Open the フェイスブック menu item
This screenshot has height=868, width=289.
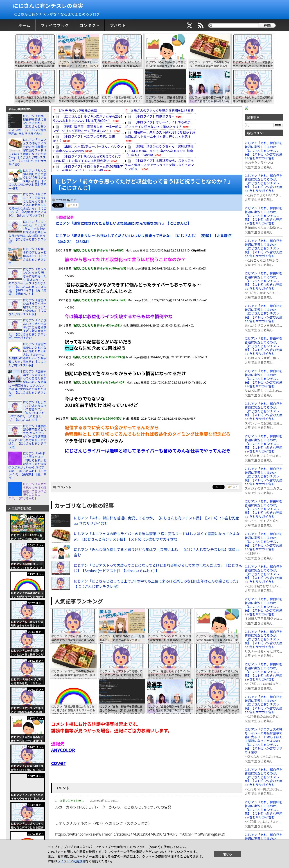coord(55,26)
